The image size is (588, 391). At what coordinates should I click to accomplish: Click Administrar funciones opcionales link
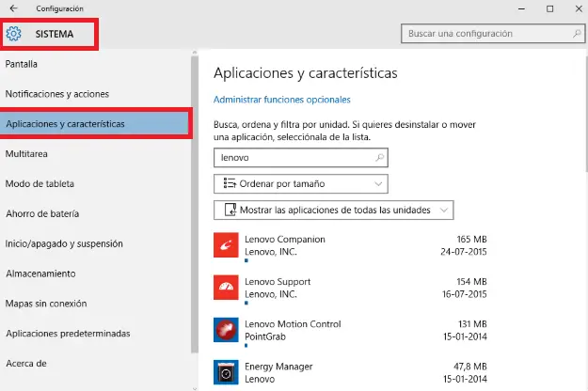click(282, 100)
